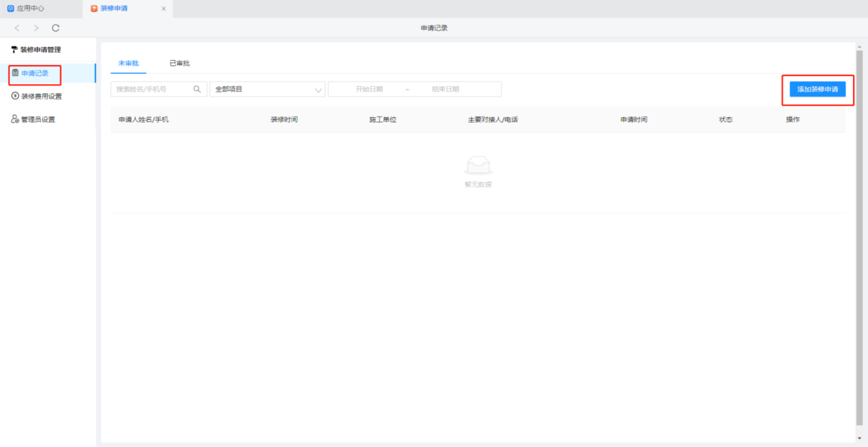
Task: Click the 搜索姓名/手机号 search field
Action: click(x=152, y=89)
